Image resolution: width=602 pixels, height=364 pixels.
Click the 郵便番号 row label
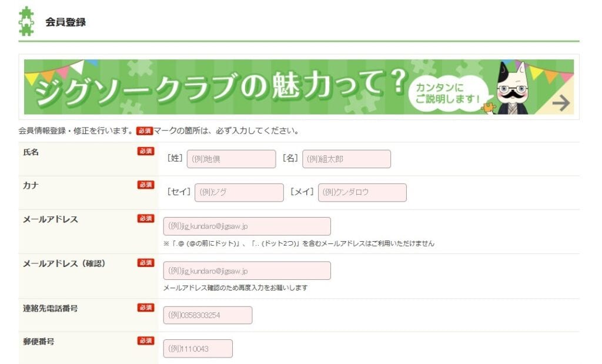pos(38,341)
